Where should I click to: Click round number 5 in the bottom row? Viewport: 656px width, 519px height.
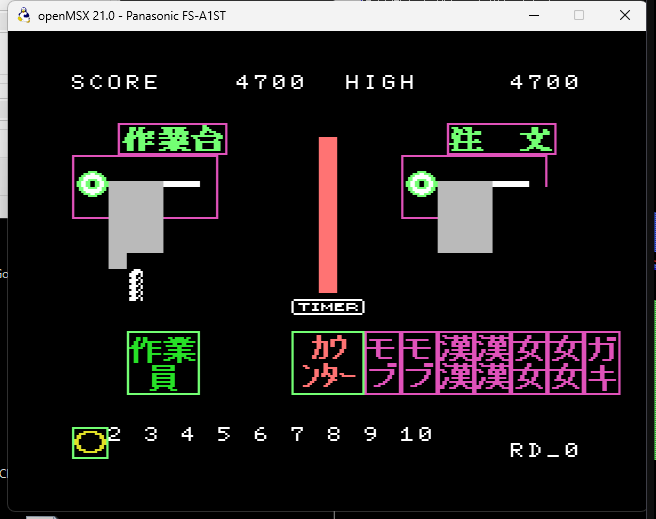pyautogui.click(x=224, y=434)
